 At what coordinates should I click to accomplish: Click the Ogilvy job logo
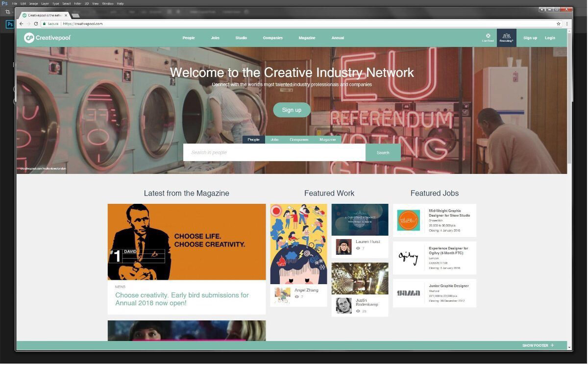[x=408, y=258]
